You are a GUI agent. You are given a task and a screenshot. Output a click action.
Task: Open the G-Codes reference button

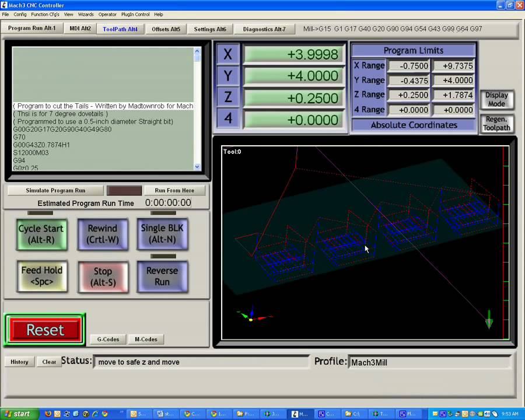pos(108,339)
